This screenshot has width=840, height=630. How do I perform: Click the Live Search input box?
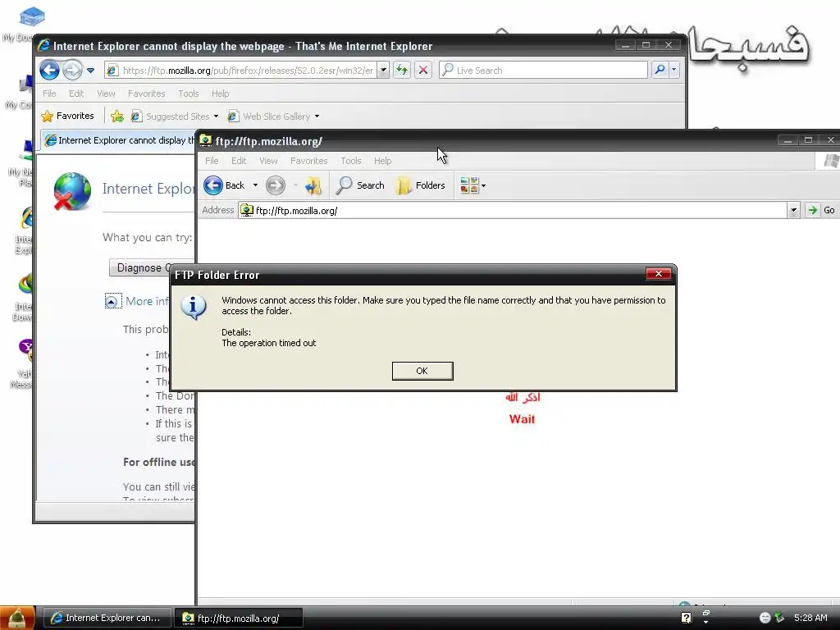[543, 71]
